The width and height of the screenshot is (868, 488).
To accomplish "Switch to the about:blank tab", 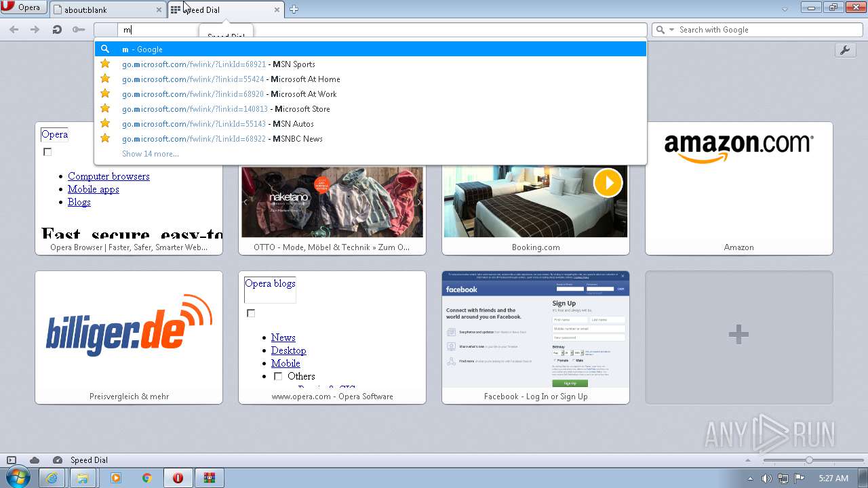I will tap(107, 9).
